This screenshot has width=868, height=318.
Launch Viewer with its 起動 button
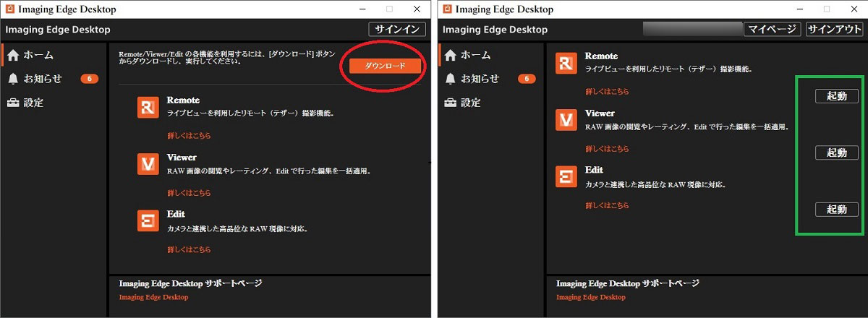(x=837, y=152)
